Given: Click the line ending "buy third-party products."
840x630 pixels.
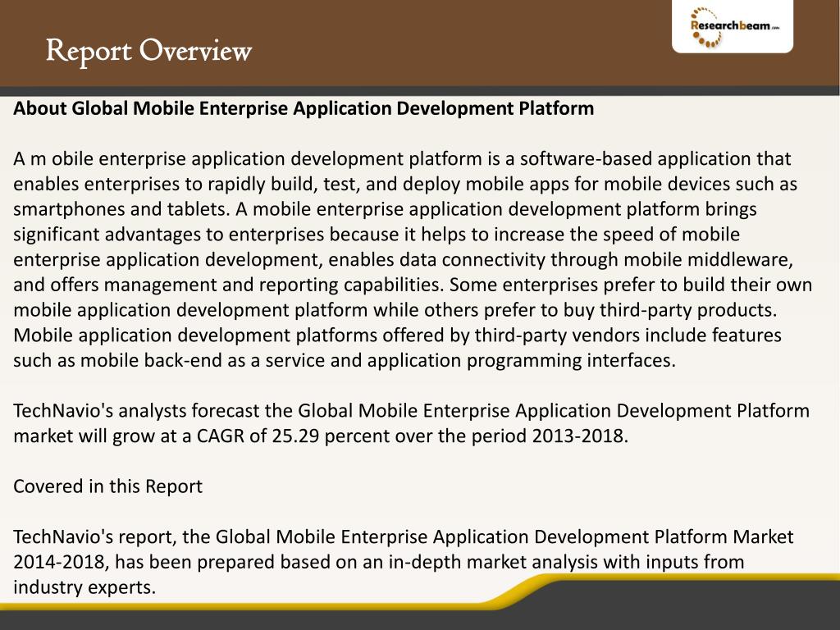Looking at the screenshot, I should [x=395, y=310].
